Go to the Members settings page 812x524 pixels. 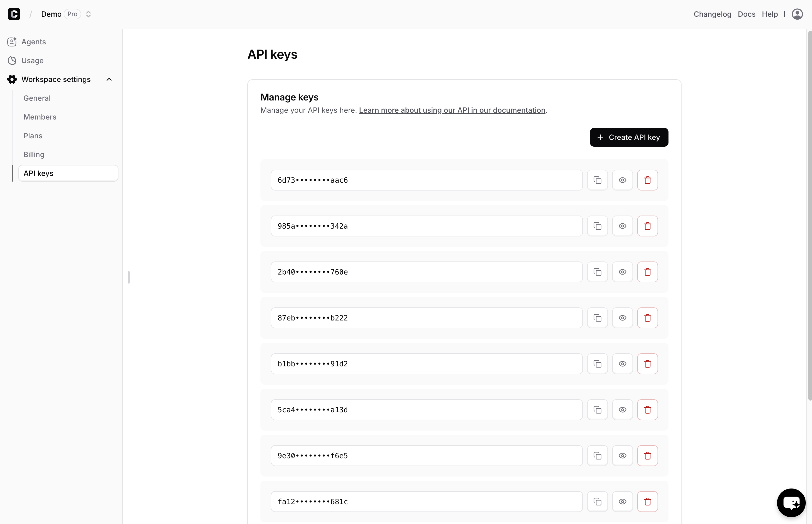click(40, 117)
